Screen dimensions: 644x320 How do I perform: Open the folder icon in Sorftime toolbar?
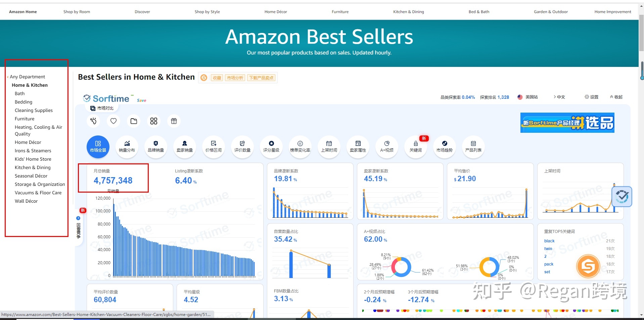[x=134, y=121]
